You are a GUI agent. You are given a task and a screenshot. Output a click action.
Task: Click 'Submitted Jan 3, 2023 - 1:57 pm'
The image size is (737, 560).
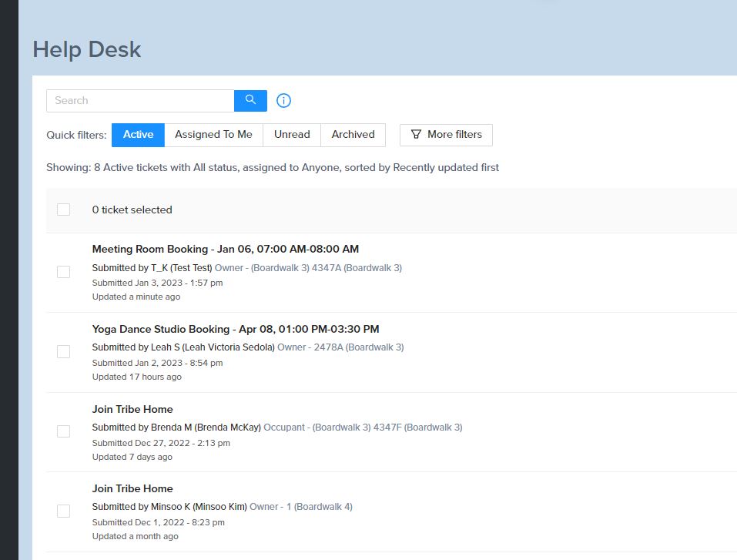coord(157,283)
